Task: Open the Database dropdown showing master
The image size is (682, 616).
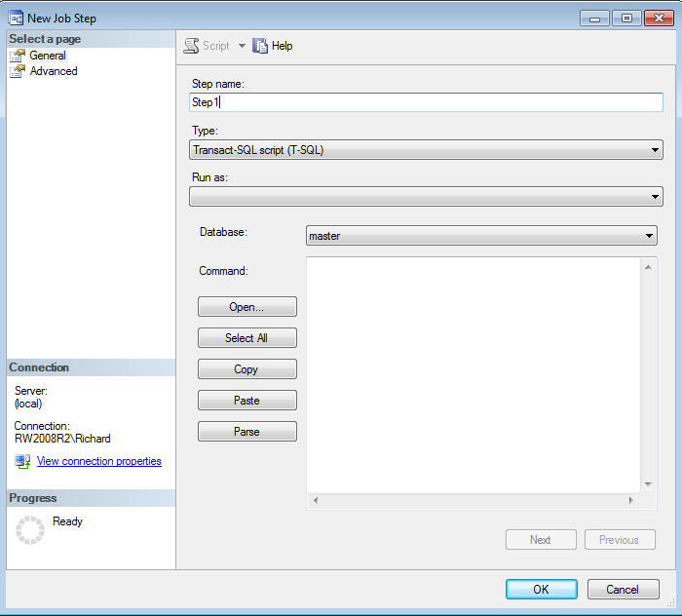Action: click(x=481, y=236)
